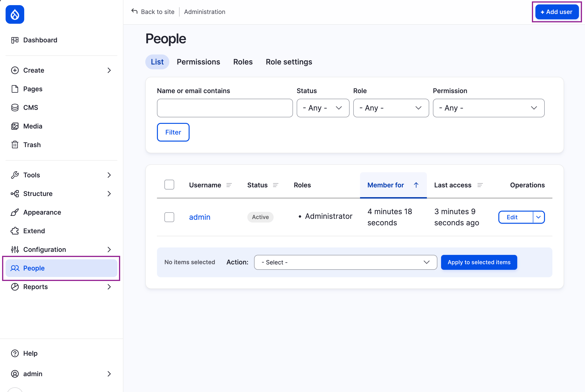Tick the checkbox for the admin row

(169, 217)
